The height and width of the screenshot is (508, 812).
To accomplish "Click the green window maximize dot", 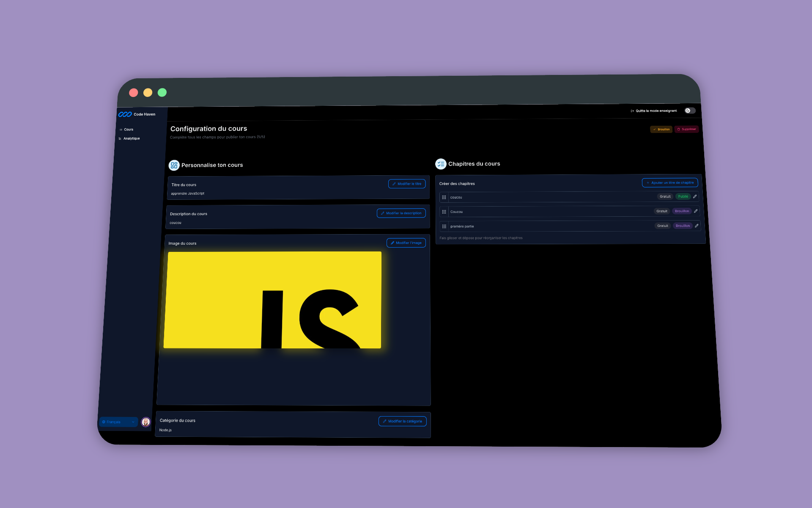I will [162, 92].
